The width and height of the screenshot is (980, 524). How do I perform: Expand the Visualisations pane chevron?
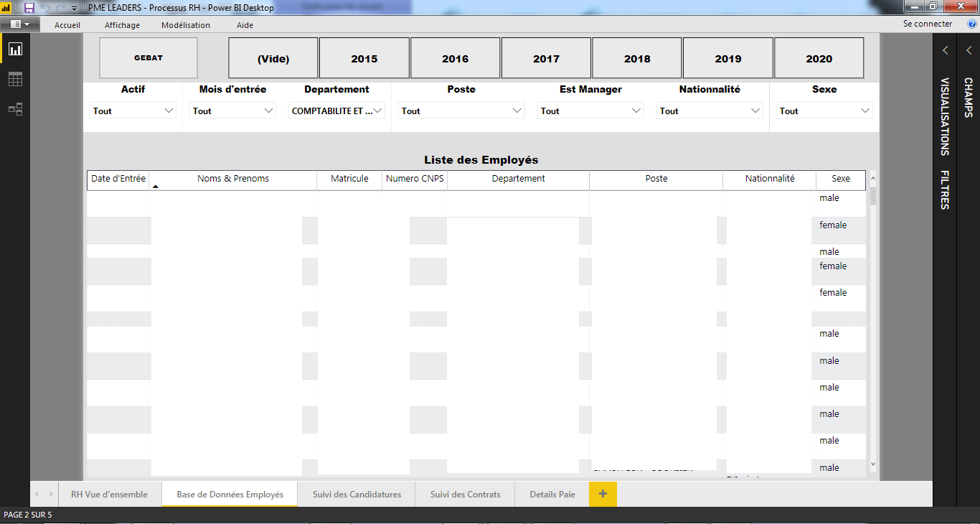(x=946, y=50)
